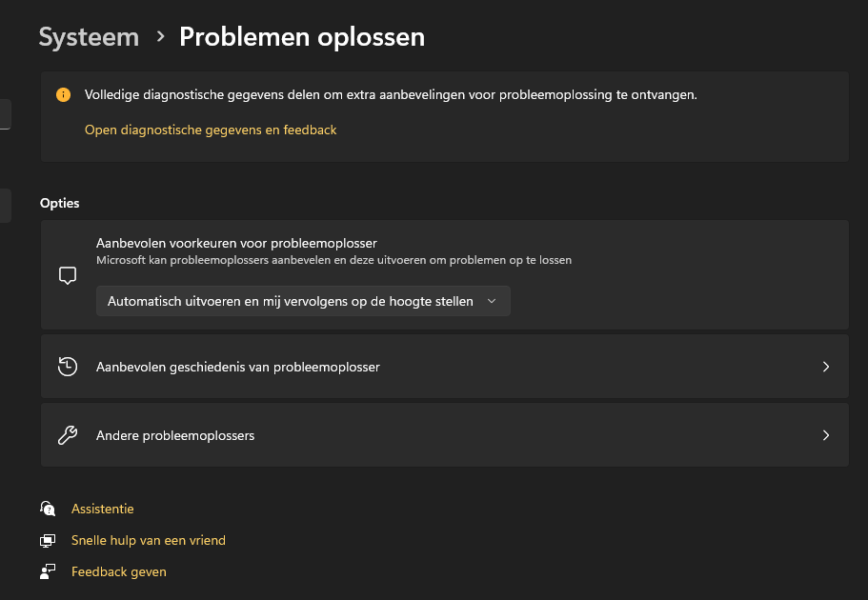Click the orange info icon in banner
868x600 pixels.
click(63, 94)
